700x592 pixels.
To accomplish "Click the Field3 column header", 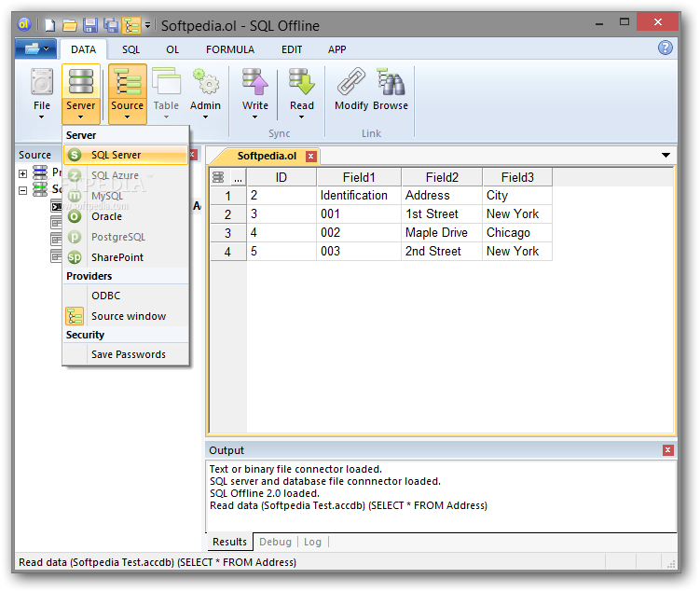I will coord(517,177).
